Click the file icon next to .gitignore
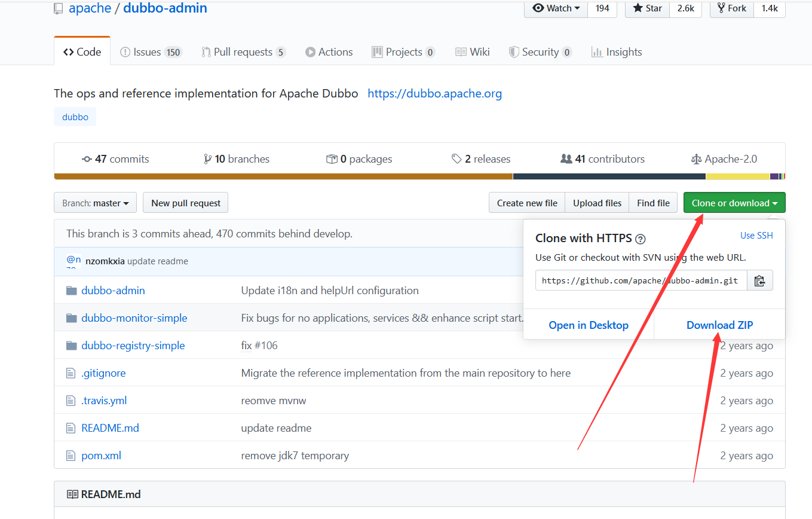The height and width of the screenshot is (519, 812). tap(71, 373)
